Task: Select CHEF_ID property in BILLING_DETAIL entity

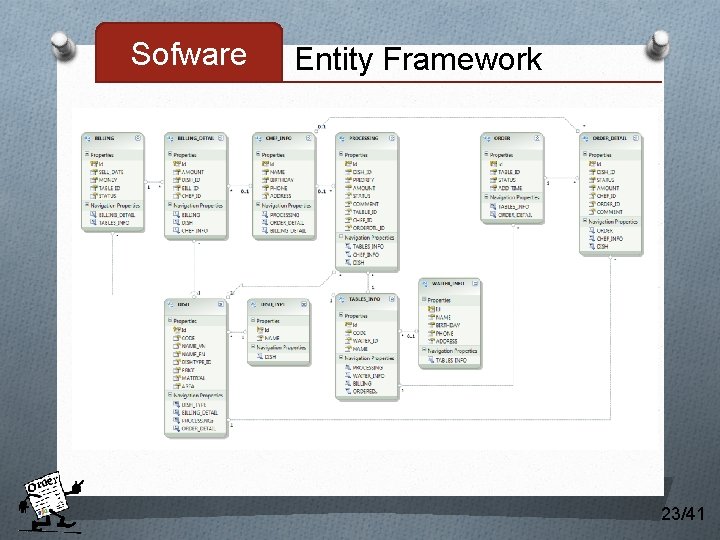Action: 191,196
